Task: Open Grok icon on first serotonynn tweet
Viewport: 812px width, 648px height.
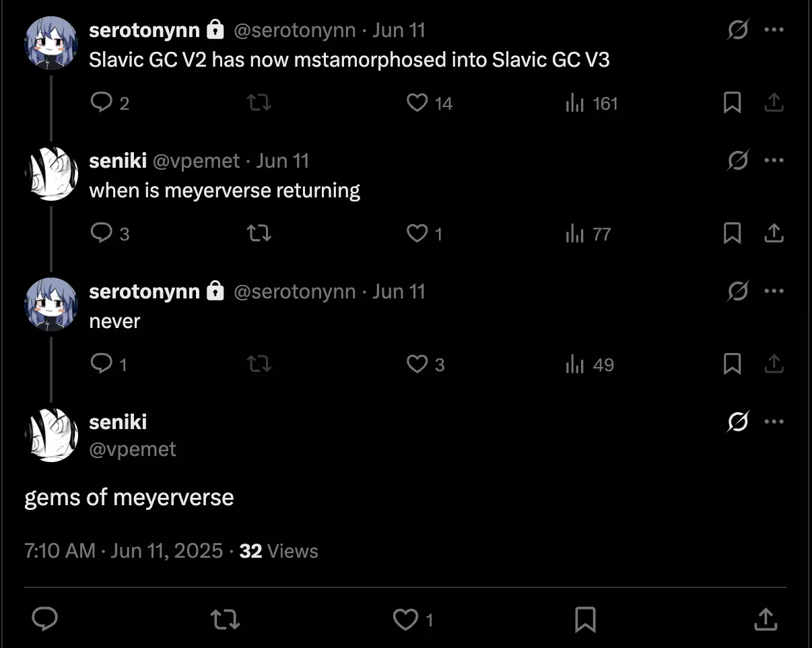Action: 738,30
